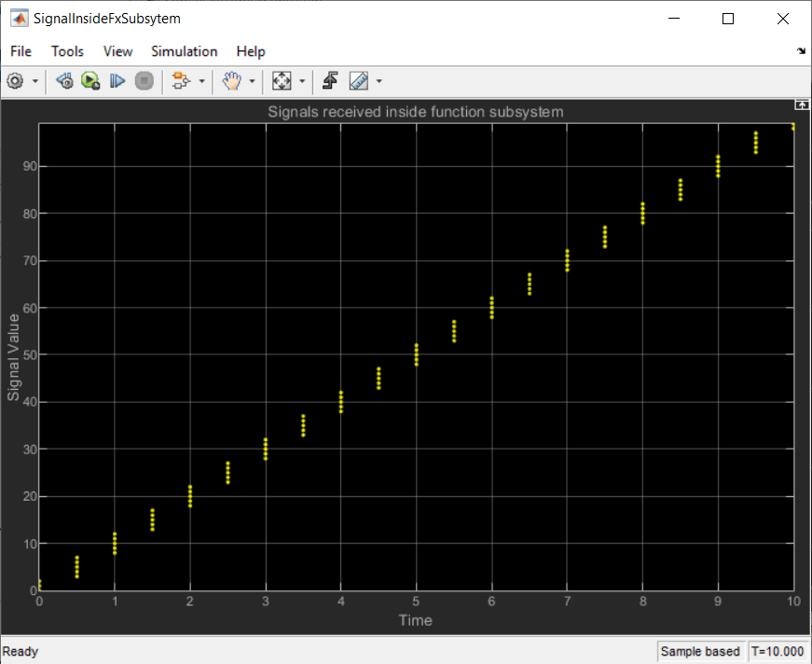Toggle the Cursor Measurements ruler icon
This screenshot has height=664, width=812.
(x=358, y=81)
